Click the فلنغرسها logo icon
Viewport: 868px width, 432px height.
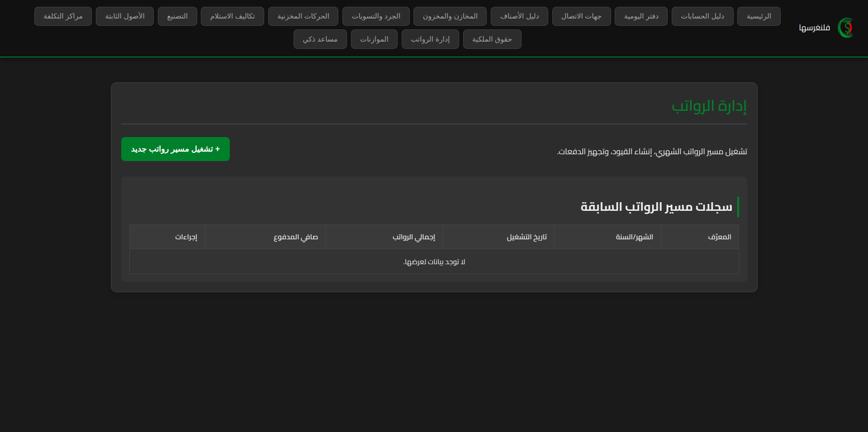(845, 28)
